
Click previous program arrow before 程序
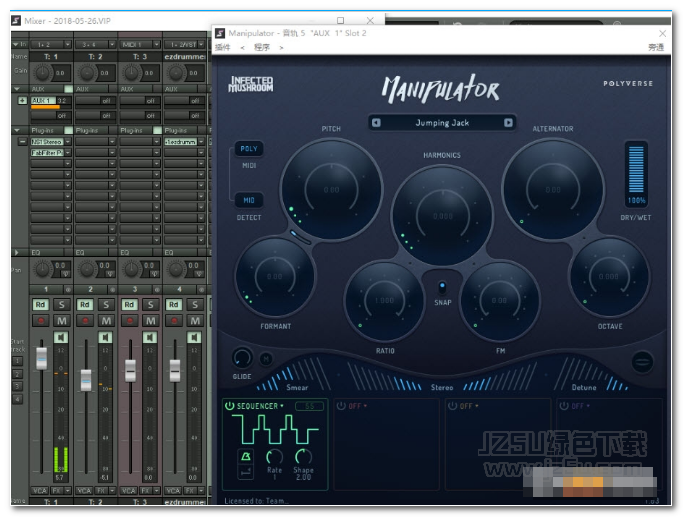click(x=242, y=47)
